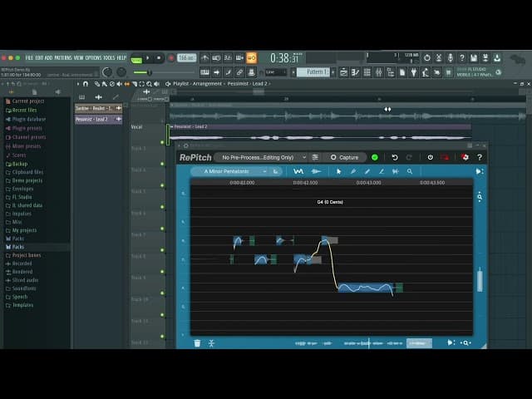The image size is (532, 399).
Task: Toggle the RePitch power bypass button
Action: [x=430, y=157]
